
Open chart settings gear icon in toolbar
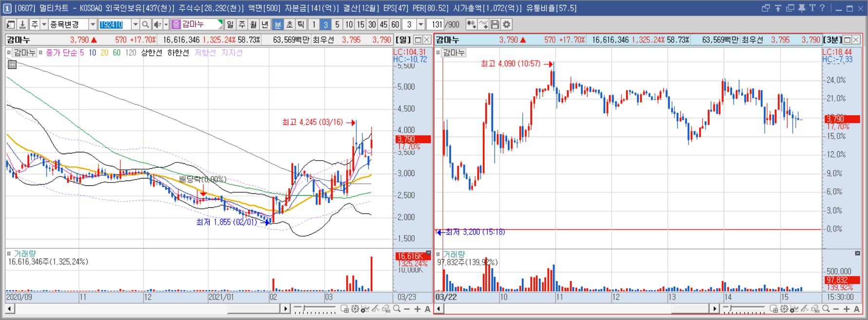(x=507, y=24)
